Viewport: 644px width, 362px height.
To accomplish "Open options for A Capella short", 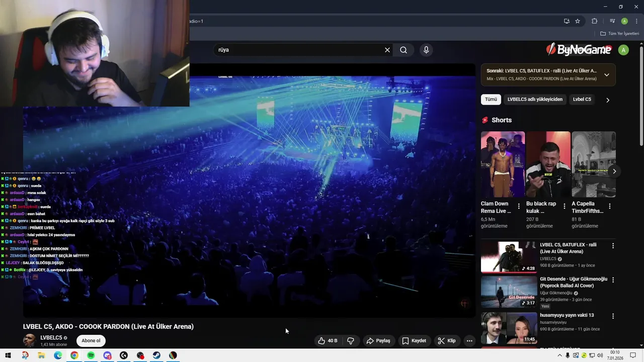I will (x=610, y=206).
